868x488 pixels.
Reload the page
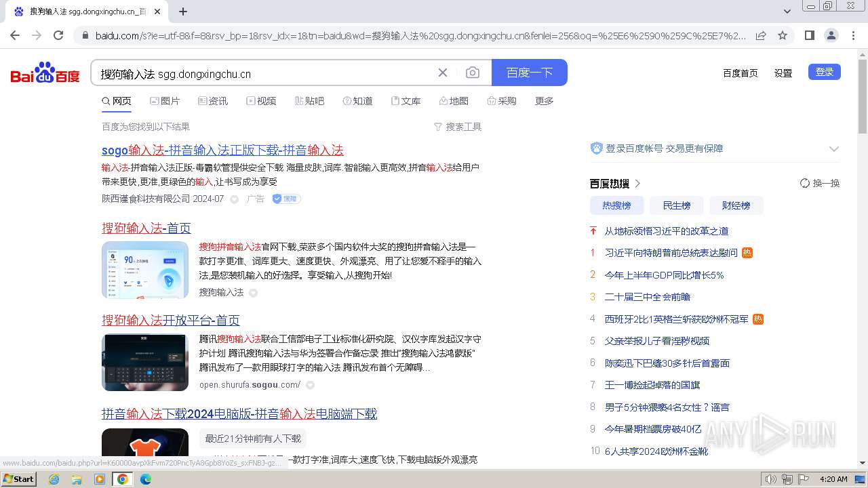pyautogui.click(x=58, y=35)
